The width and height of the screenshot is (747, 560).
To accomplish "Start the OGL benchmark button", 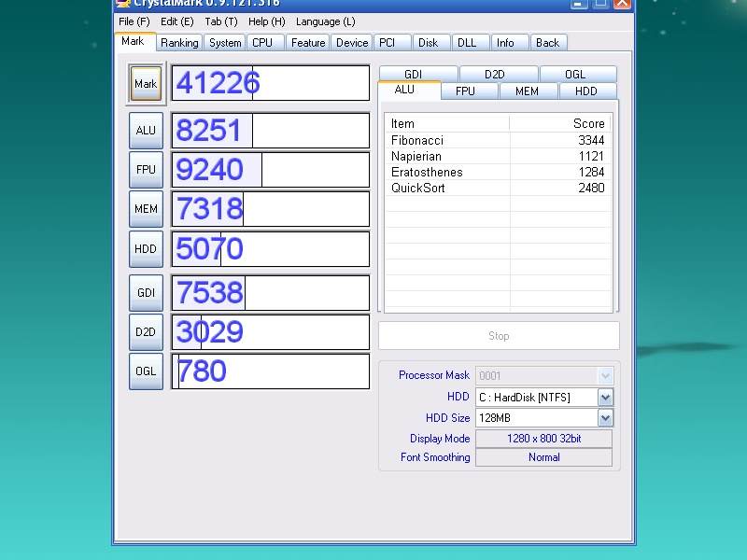I will pos(146,371).
